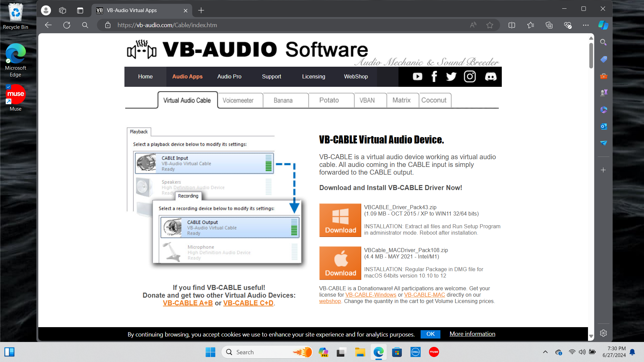Click the Windows Download button for VBCABLE_Driver_Pack43
The width and height of the screenshot is (644, 362).
(340, 220)
